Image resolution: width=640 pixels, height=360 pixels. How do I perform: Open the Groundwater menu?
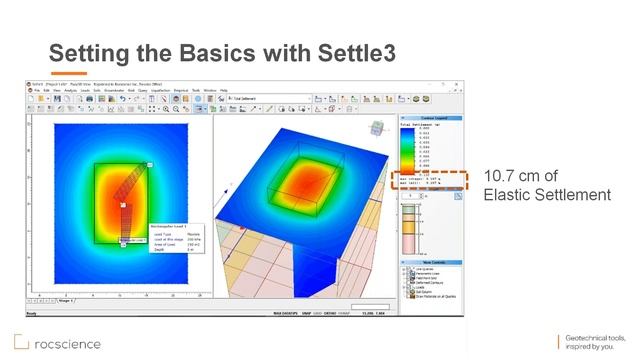(114, 90)
